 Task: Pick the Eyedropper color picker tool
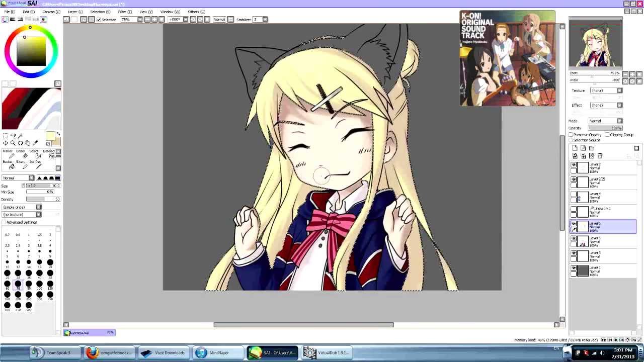click(35, 143)
